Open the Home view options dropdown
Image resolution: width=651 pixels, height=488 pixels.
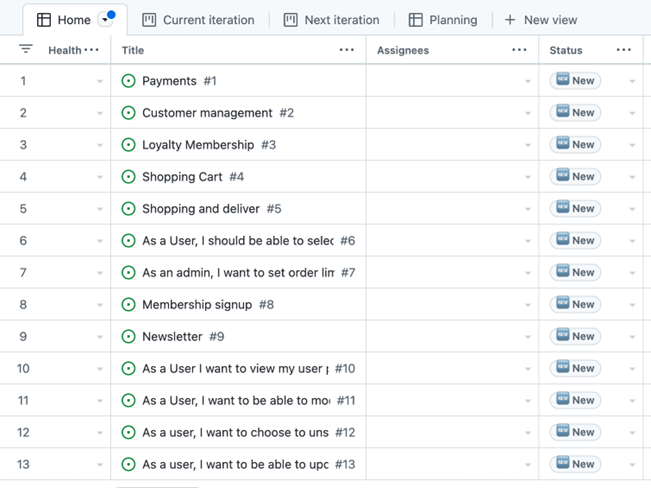click(x=105, y=20)
